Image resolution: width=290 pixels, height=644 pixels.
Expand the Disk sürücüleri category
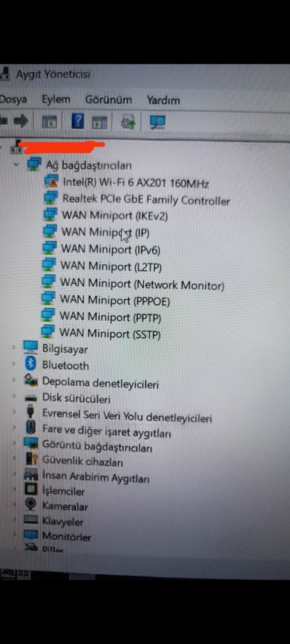(14, 397)
